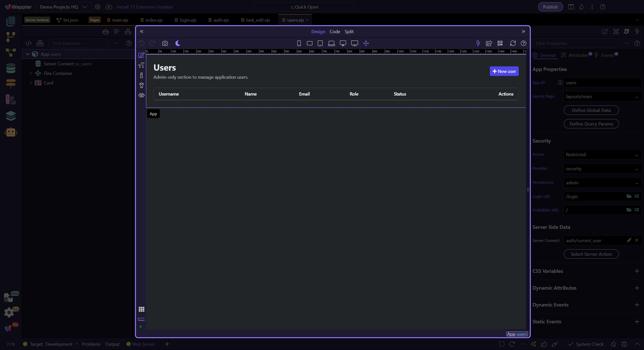Image resolution: width=644 pixels, height=350 pixels.
Task: Toggle dark mode moon icon
Action: [x=178, y=43]
